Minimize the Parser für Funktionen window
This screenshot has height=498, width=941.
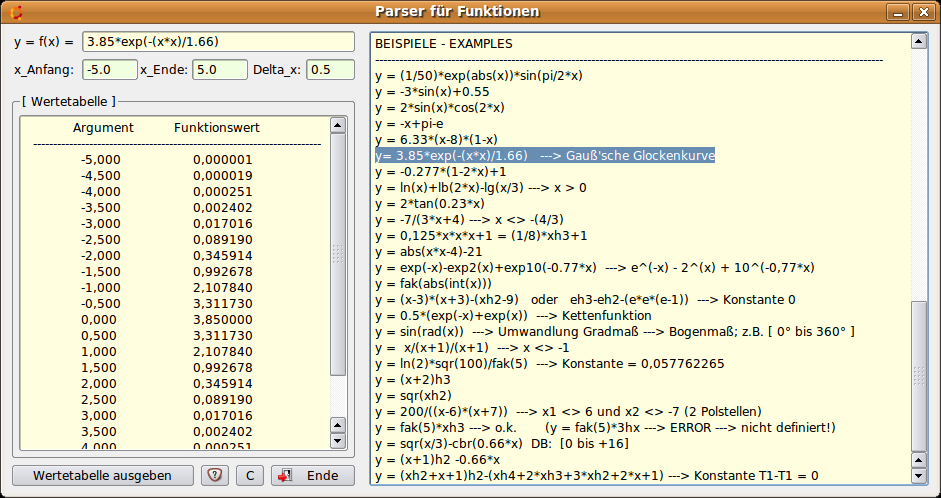pyautogui.click(x=897, y=12)
